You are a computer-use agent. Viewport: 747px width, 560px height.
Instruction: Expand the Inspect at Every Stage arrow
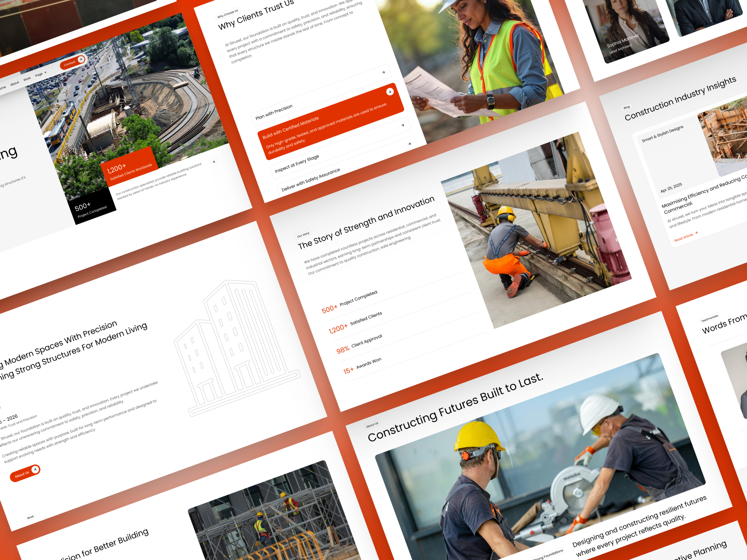click(x=402, y=125)
